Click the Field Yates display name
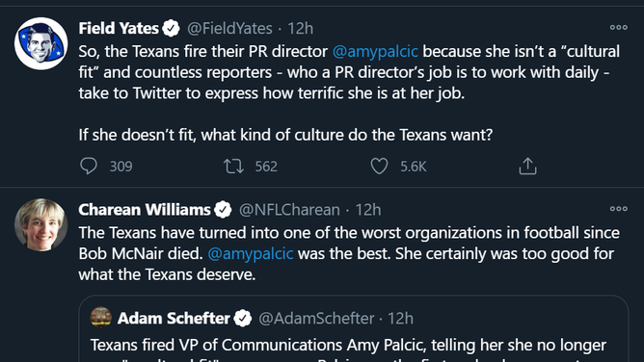This screenshot has height=362, width=644. pyautogui.click(x=119, y=28)
